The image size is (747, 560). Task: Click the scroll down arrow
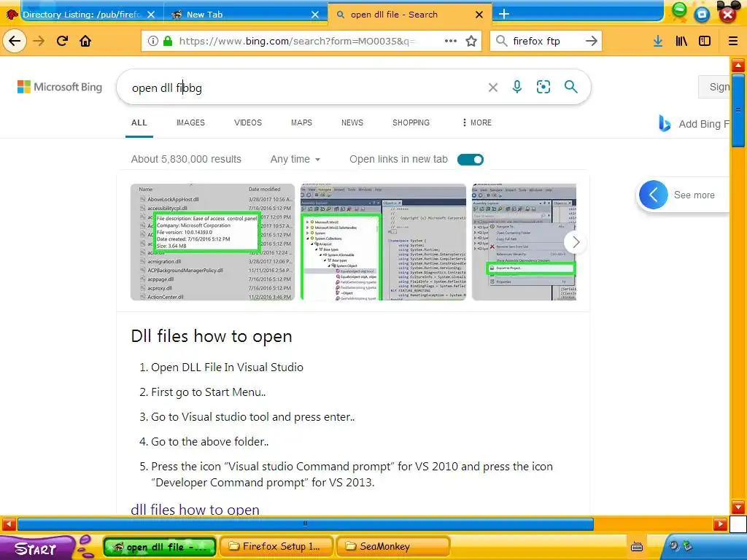pos(738,507)
